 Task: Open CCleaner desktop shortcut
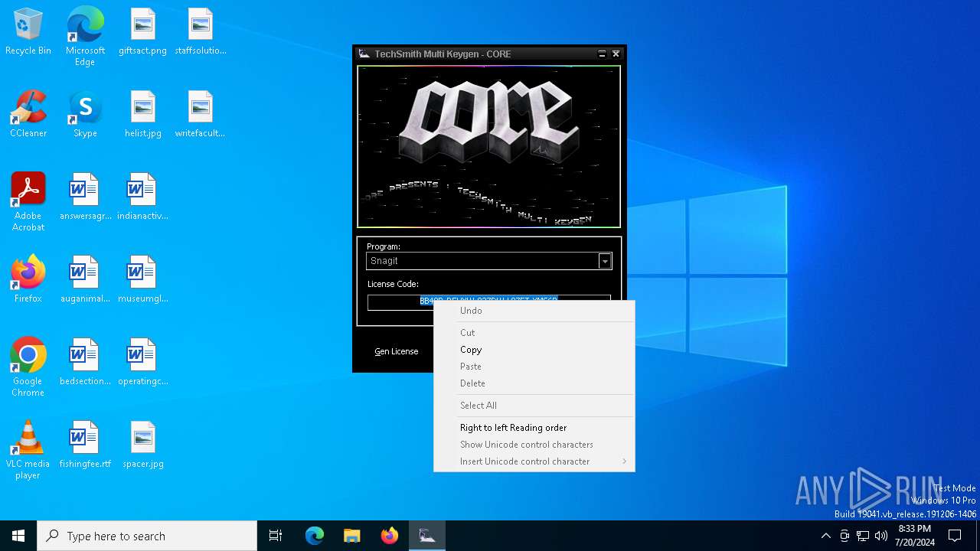pyautogui.click(x=28, y=115)
